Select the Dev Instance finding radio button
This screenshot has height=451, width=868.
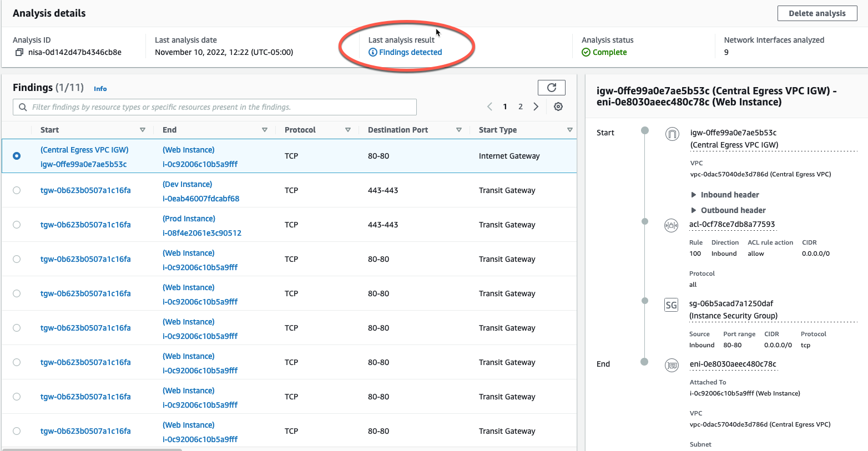(17, 190)
